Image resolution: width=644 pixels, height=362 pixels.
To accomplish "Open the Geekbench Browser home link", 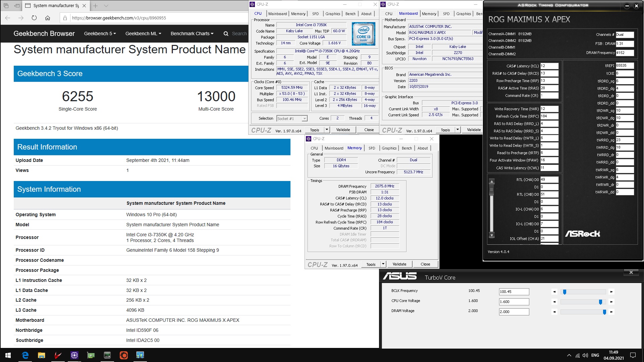I will click(x=44, y=34).
